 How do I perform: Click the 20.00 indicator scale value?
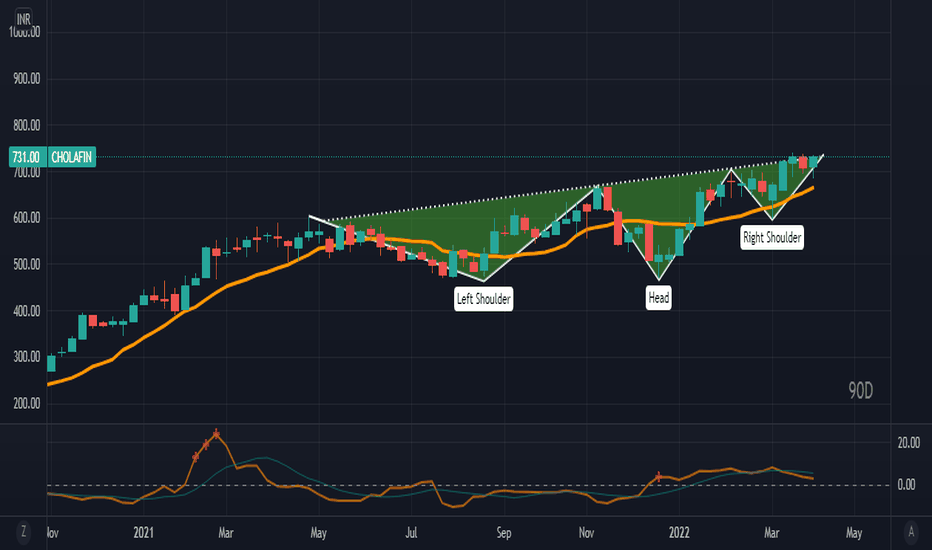coord(909,442)
